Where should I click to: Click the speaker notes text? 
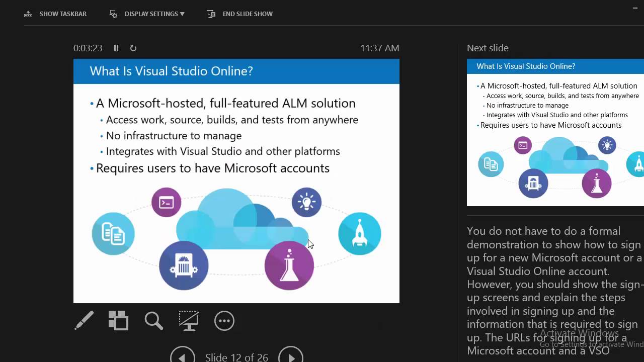[555, 291]
